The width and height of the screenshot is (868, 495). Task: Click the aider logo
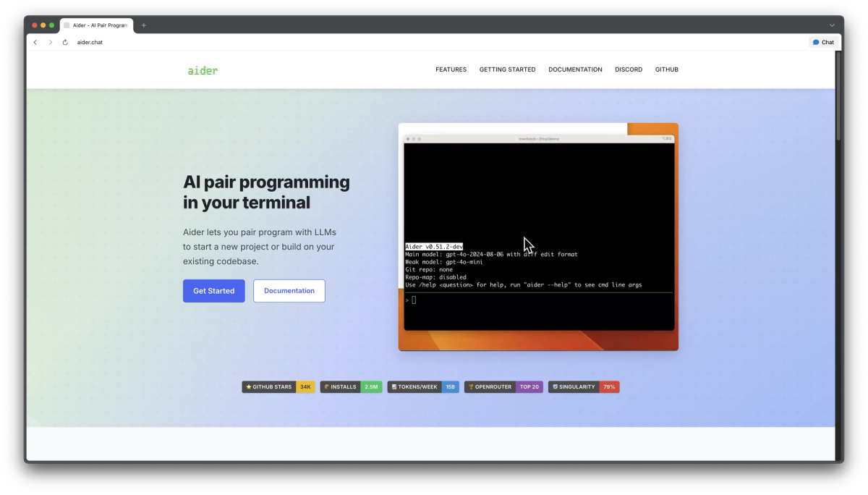pyautogui.click(x=203, y=70)
